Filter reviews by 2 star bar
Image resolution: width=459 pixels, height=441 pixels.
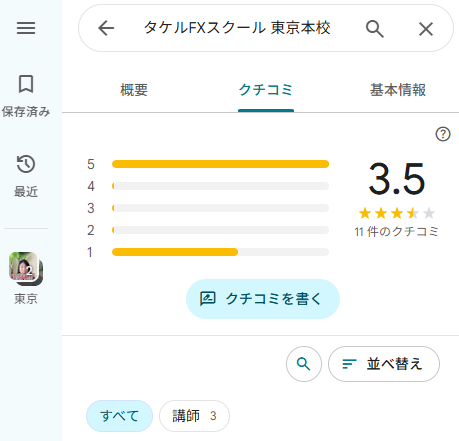point(208,230)
